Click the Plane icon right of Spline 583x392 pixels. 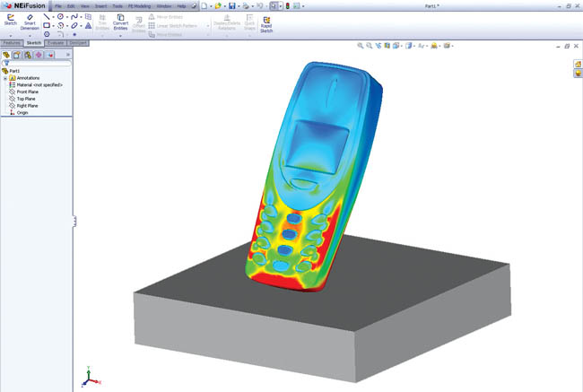(88, 17)
